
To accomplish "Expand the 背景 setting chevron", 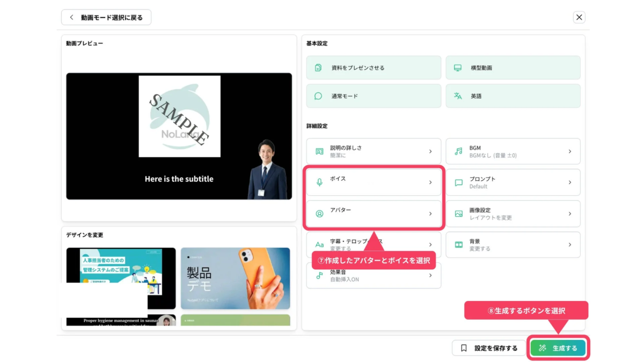I will [x=569, y=245].
